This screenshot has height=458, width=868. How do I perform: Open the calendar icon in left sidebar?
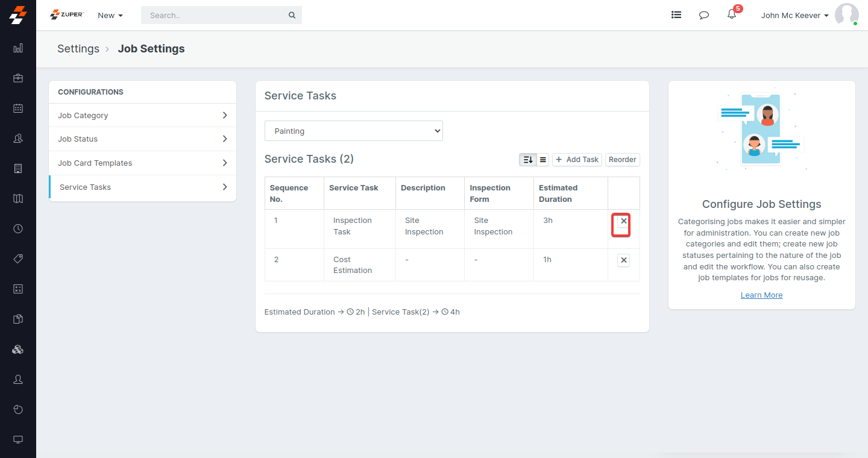(x=18, y=108)
